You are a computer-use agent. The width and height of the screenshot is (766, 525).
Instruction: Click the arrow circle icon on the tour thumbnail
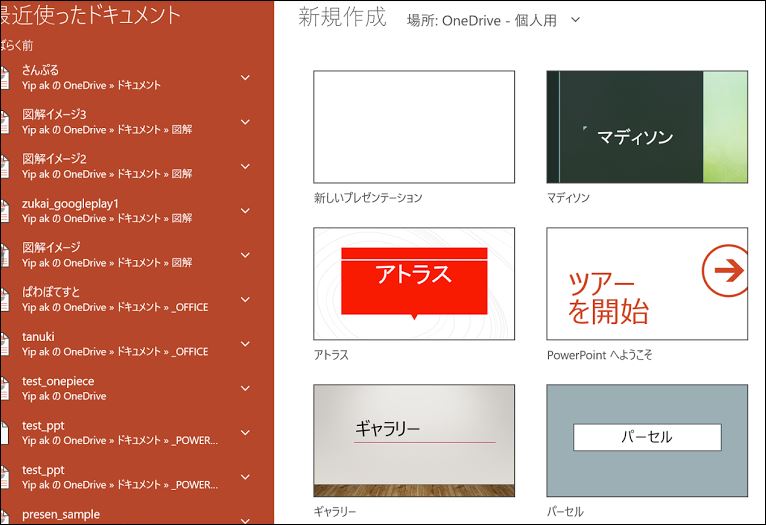[725, 271]
